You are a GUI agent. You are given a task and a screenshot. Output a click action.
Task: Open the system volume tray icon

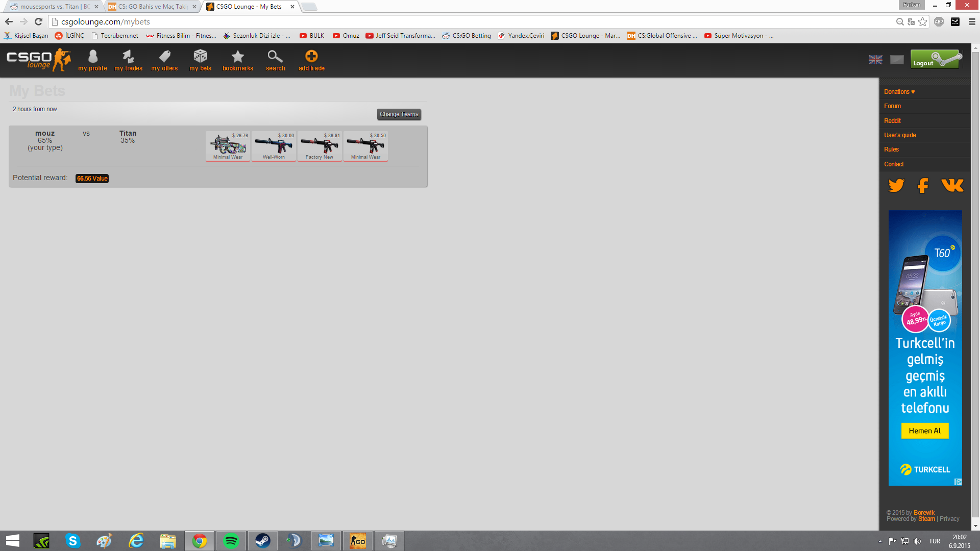point(917,541)
